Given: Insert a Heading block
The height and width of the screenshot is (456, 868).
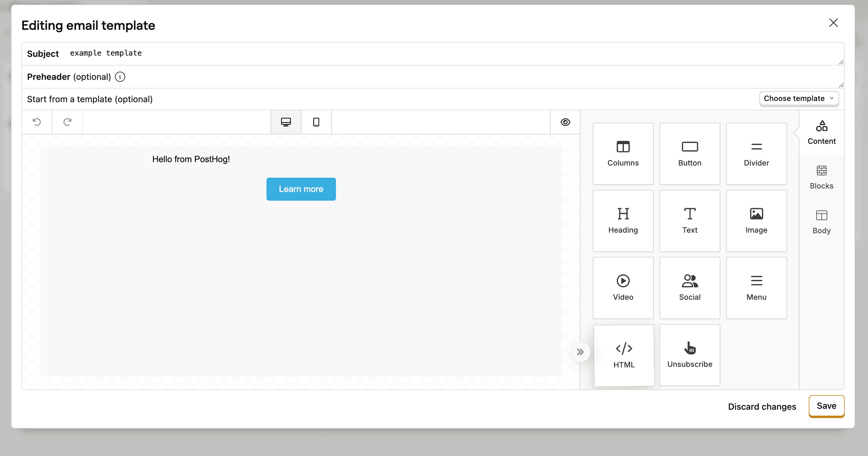Looking at the screenshot, I should click(x=623, y=220).
